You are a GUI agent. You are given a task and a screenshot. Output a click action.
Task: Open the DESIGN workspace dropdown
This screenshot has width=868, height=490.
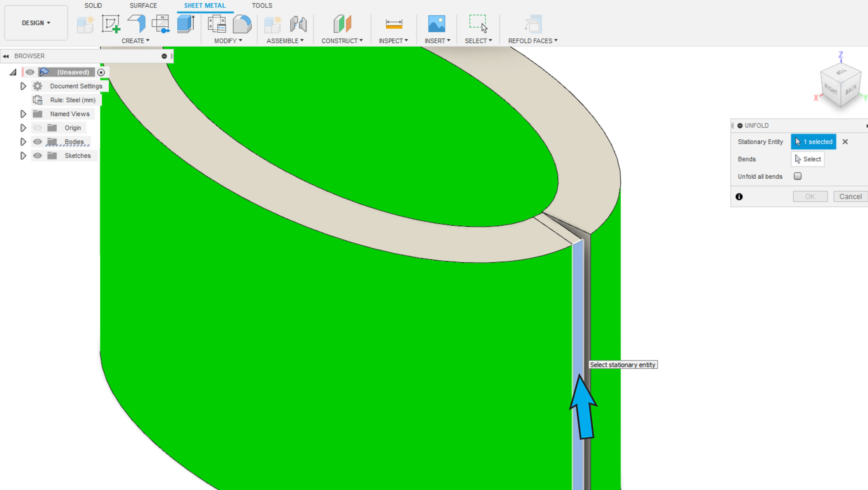click(36, 23)
